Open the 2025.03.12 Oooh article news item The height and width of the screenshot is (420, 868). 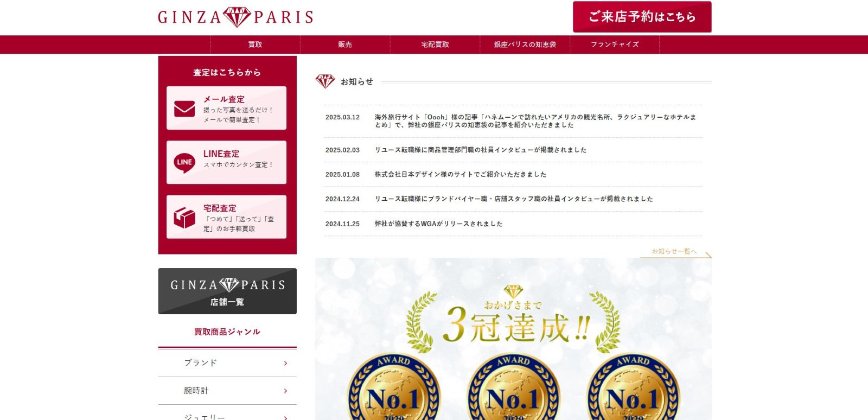[x=513, y=121]
